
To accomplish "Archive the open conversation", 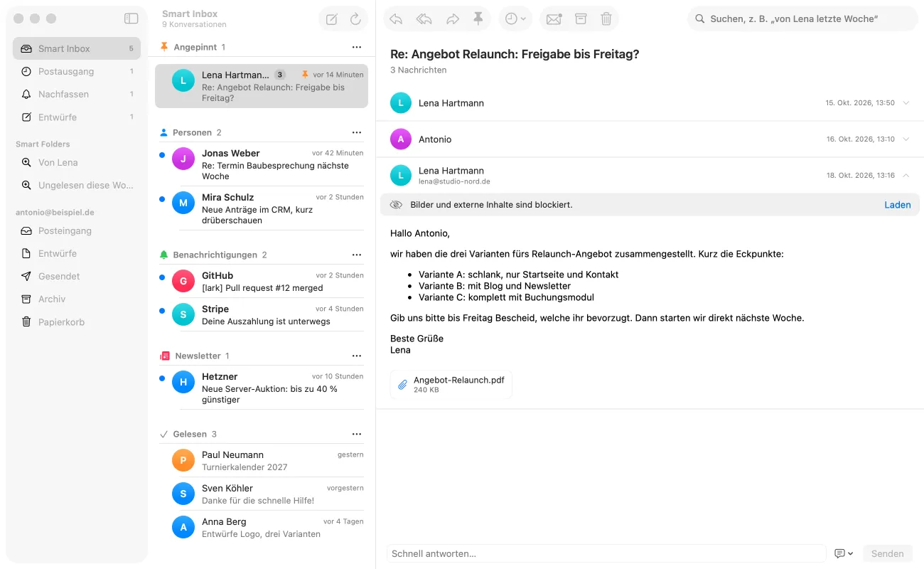I will pyautogui.click(x=581, y=19).
